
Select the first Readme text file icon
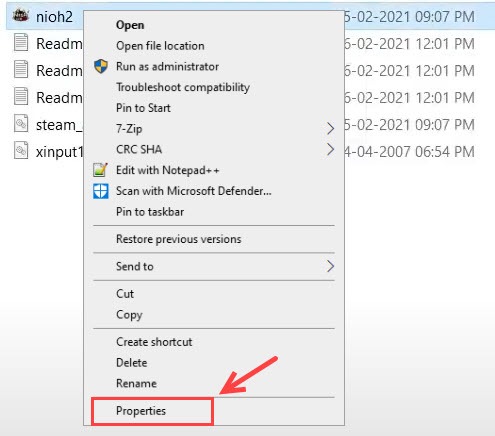click(21, 43)
